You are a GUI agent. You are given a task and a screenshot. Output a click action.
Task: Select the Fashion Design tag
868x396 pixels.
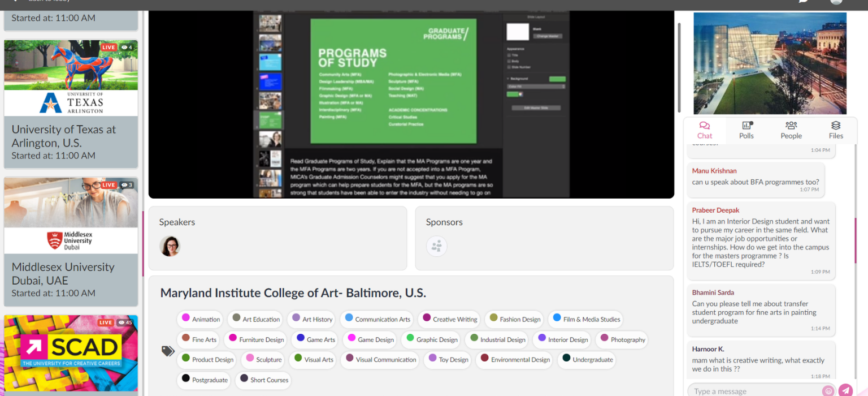514,319
